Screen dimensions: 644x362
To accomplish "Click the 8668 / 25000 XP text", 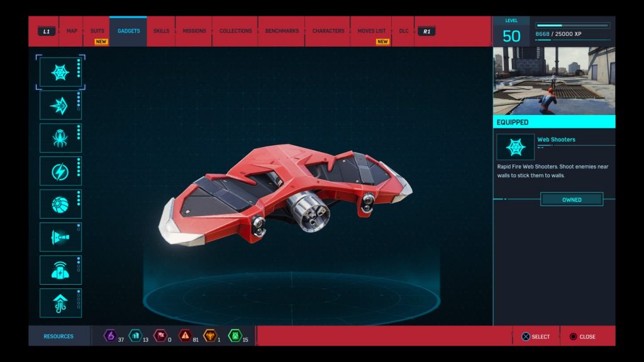I will pos(558,34).
